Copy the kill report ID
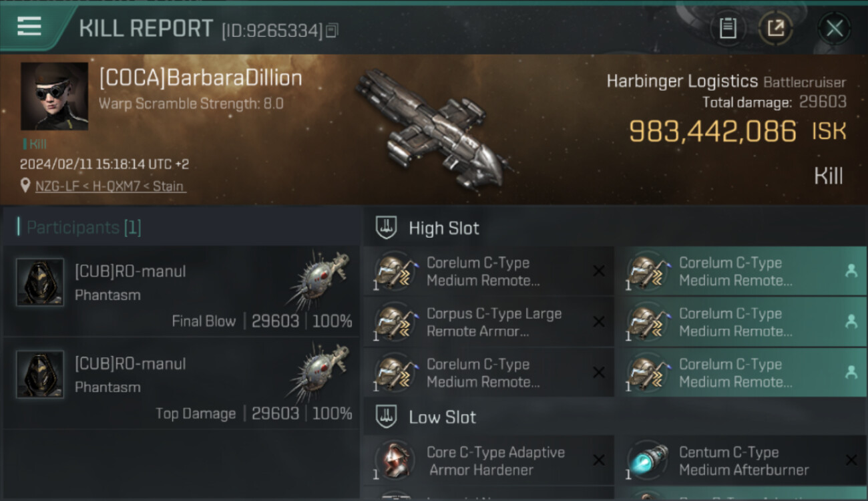The image size is (868, 501). [332, 30]
